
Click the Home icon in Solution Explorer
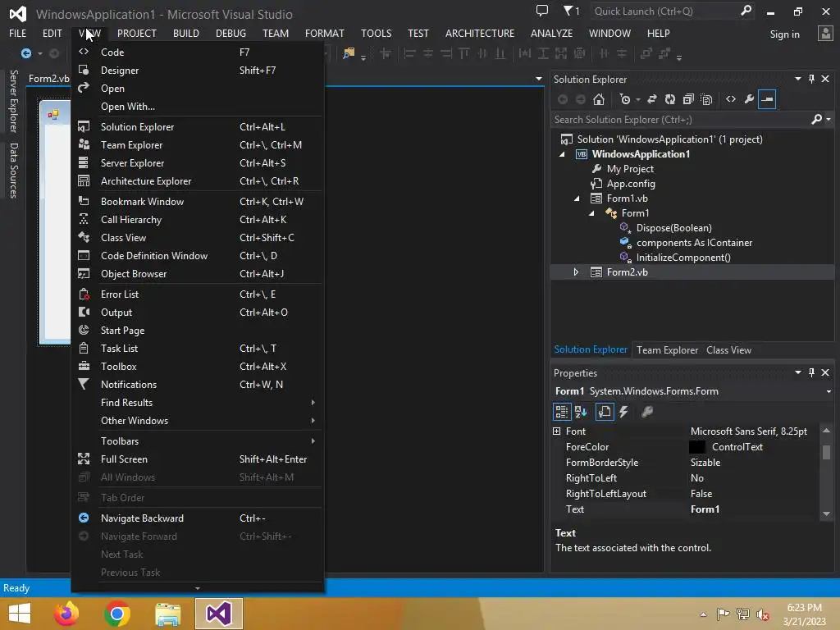click(599, 99)
